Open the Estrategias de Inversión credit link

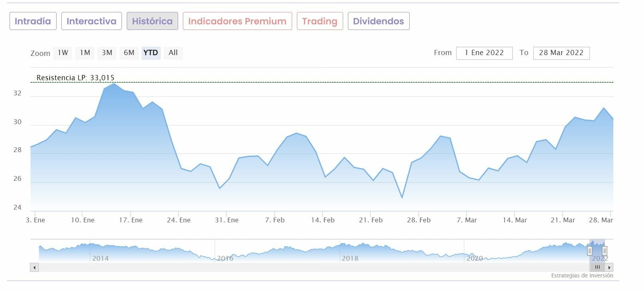pyautogui.click(x=582, y=275)
